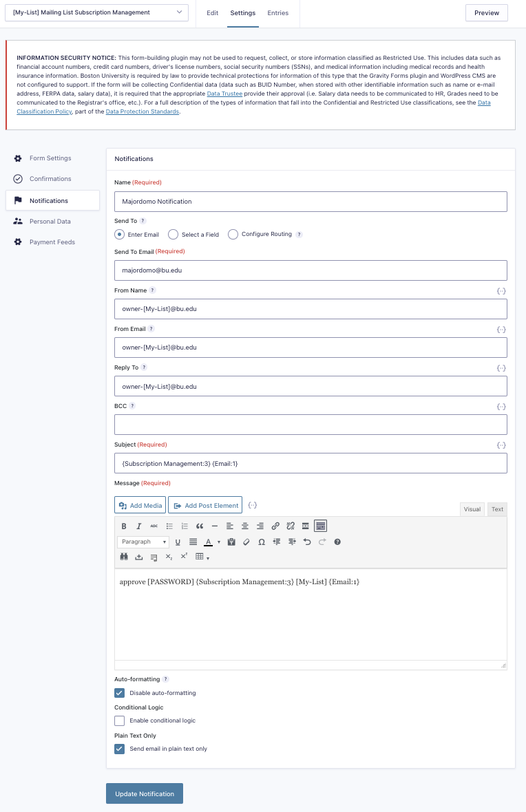This screenshot has width=526, height=812.
Task: Open Form Settings in sidebar
Action: coord(50,158)
